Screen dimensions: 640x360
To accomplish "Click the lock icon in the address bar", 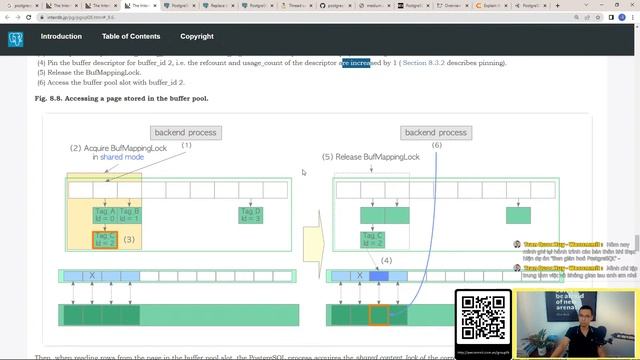I will pos(42,18).
